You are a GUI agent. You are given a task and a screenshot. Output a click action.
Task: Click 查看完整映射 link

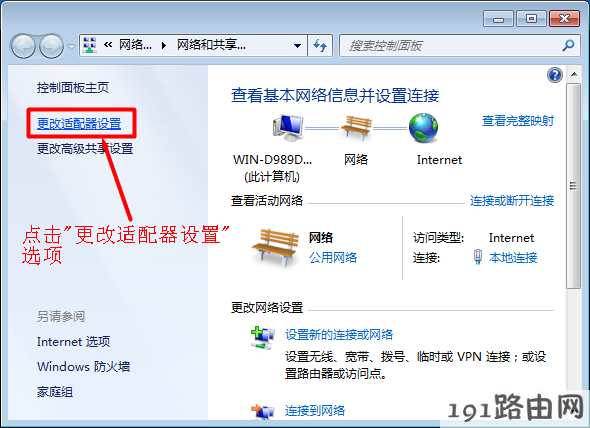pyautogui.click(x=518, y=121)
